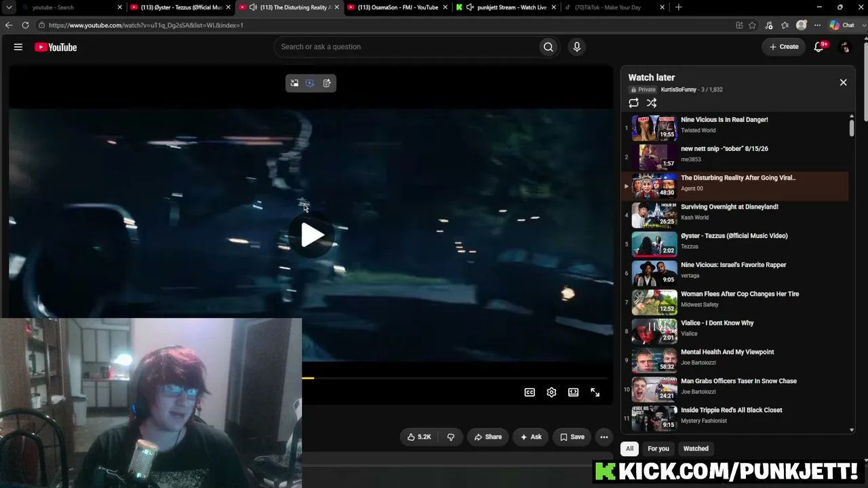
Task: Toggle shuffle playlist
Action: [651, 103]
